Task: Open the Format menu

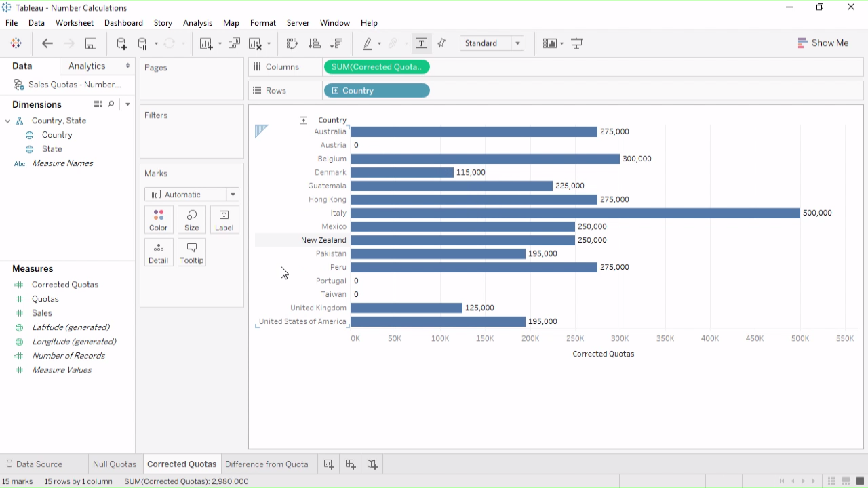Action: pos(263,23)
